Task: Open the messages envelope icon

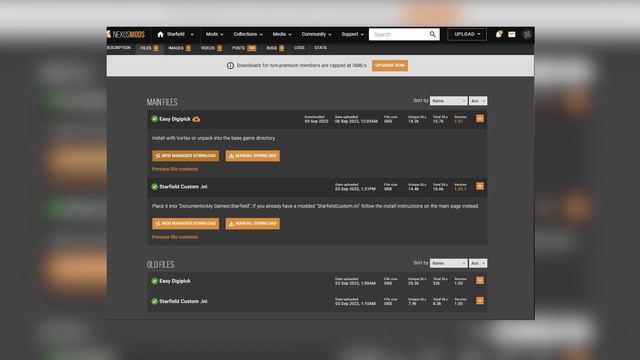Action: pyautogui.click(x=512, y=34)
